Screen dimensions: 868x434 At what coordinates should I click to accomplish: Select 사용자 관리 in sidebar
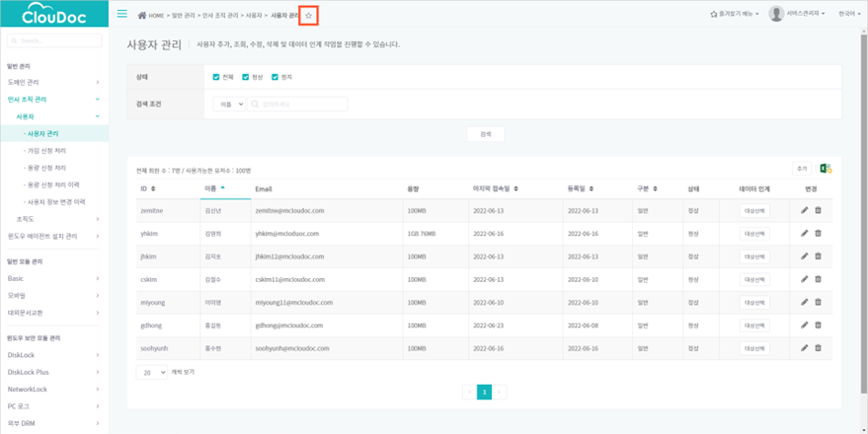pos(54,133)
